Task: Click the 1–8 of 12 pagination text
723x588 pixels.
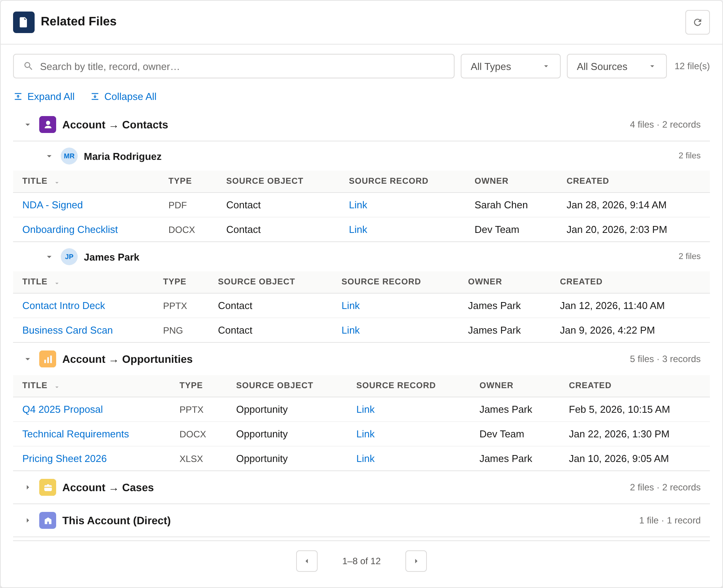Action: coord(361,561)
